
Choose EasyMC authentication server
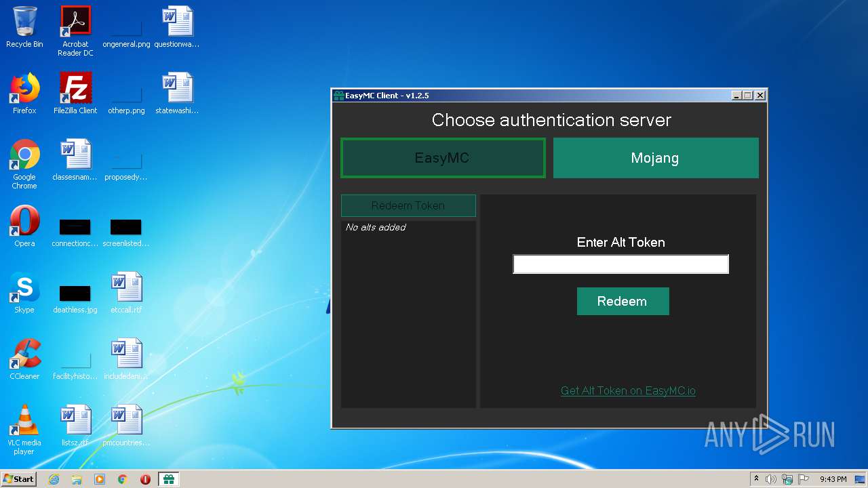point(443,158)
